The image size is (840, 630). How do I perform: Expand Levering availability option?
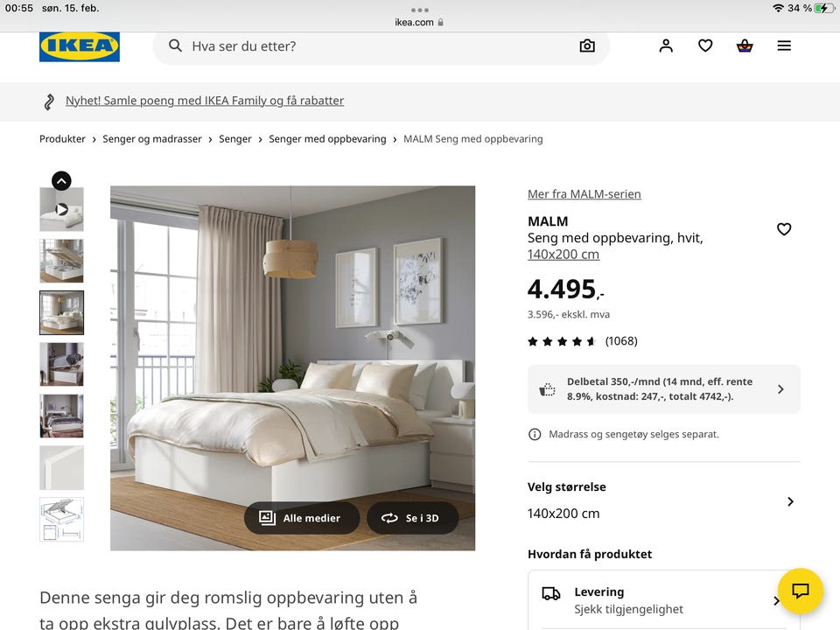664,600
